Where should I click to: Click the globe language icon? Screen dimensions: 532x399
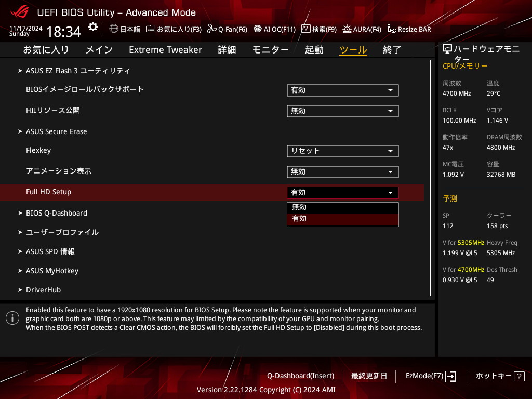(114, 29)
